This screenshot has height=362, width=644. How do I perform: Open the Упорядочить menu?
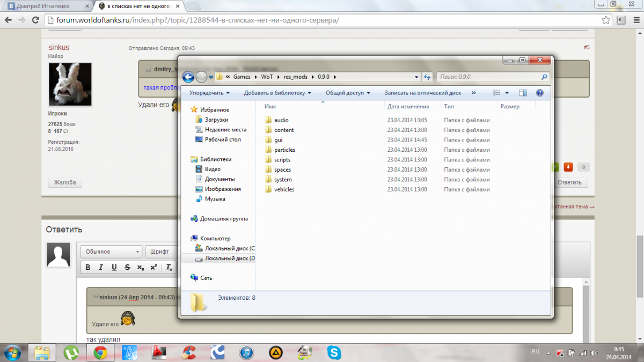click(209, 93)
